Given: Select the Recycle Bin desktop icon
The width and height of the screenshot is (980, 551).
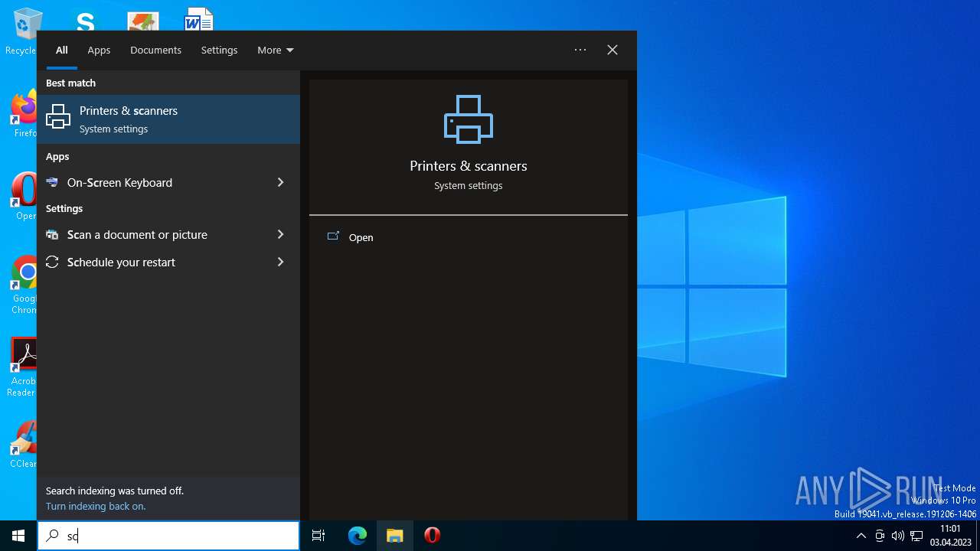Looking at the screenshot, I should (24, 31).
